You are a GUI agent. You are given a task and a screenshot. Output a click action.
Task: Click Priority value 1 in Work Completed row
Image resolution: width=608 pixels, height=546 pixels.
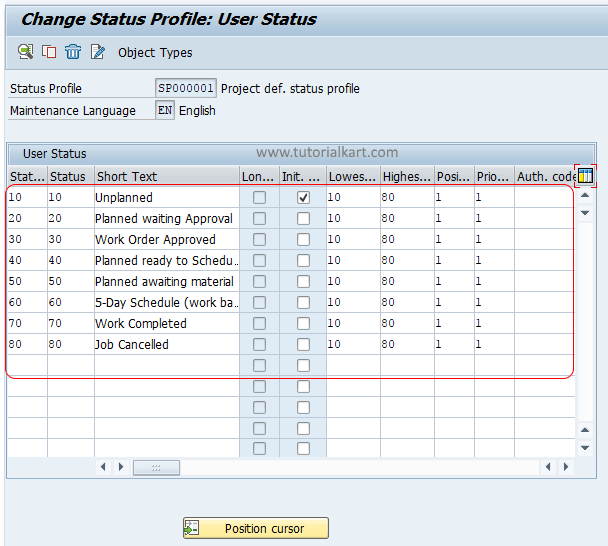point(494,323)
